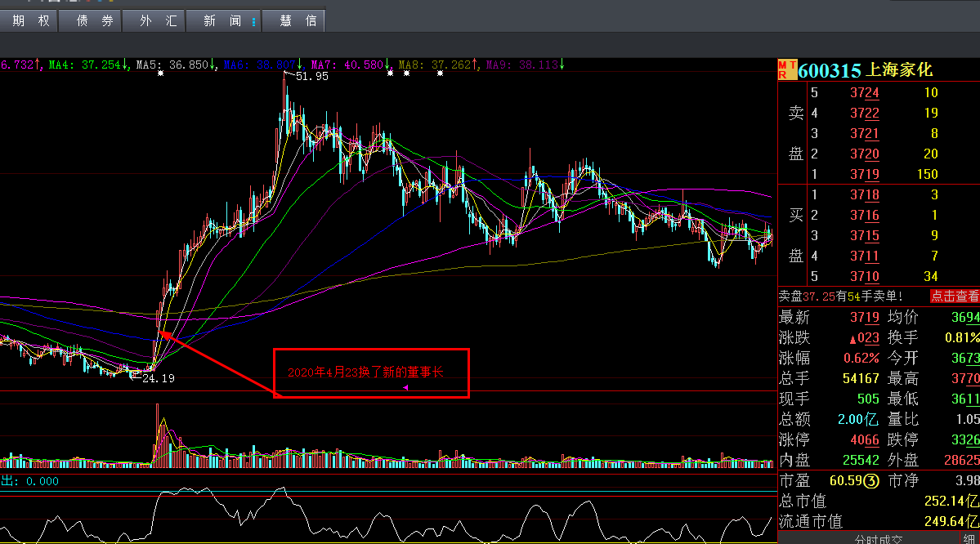Click the 市盈 value 60.59

846,481
